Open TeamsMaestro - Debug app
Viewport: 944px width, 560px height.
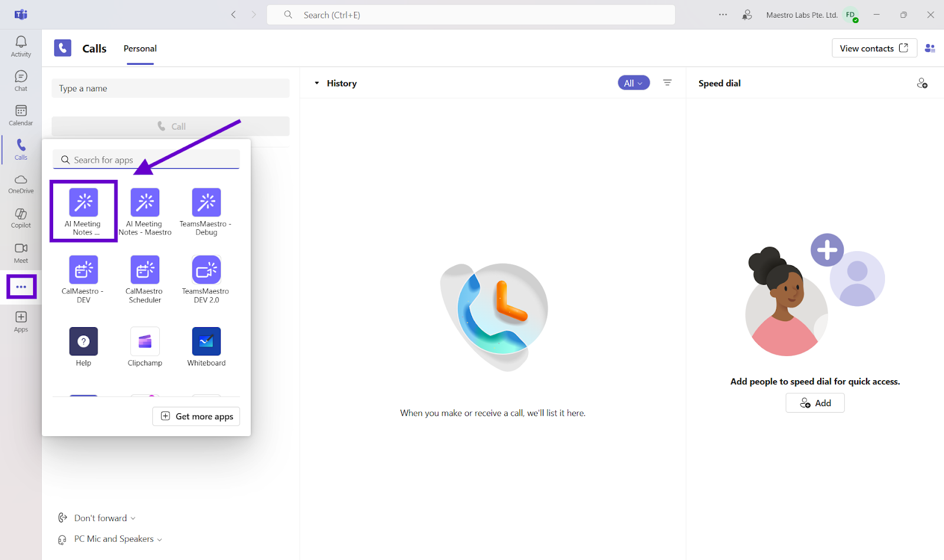click(x=206, y=212)
